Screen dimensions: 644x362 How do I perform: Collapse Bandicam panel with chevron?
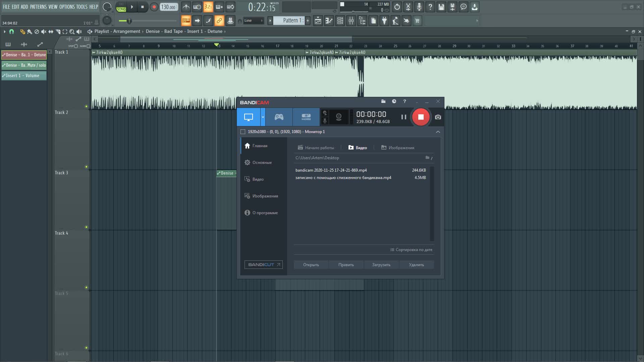click(438, 132)
